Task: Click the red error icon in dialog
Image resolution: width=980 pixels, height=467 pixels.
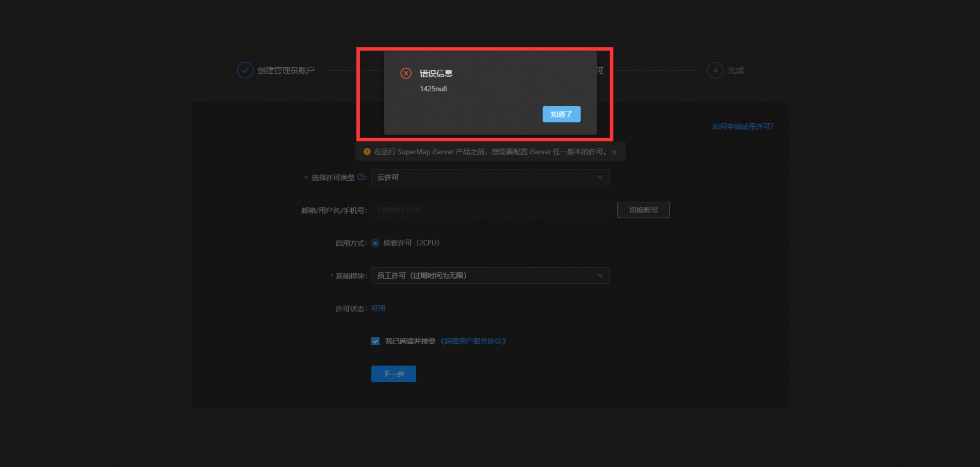Action: [406, 73]
